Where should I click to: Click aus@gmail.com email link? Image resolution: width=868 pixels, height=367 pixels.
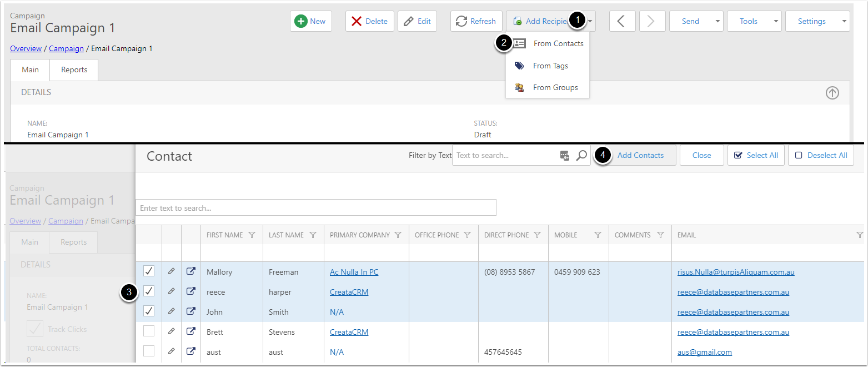tap(705, 352)
